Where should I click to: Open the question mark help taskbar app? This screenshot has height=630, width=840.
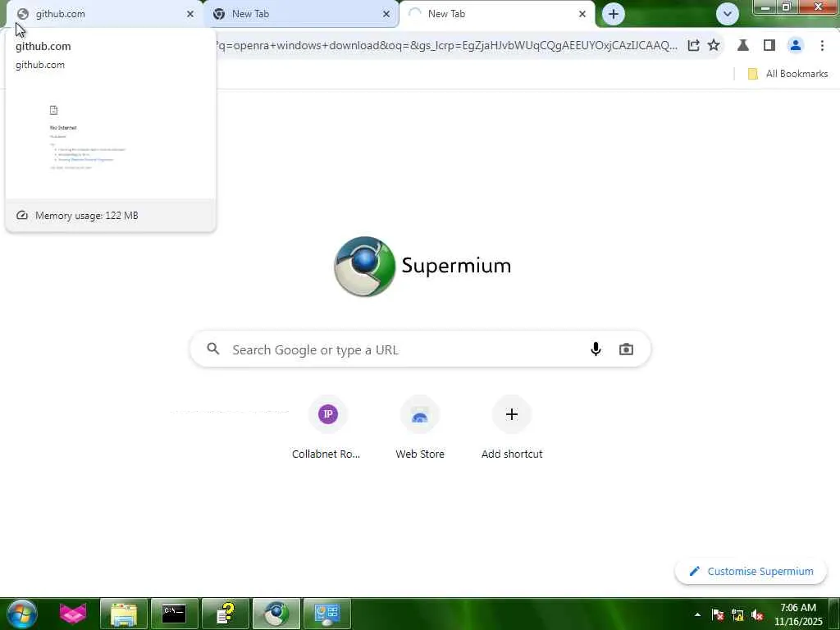click(x=225, y=614)
